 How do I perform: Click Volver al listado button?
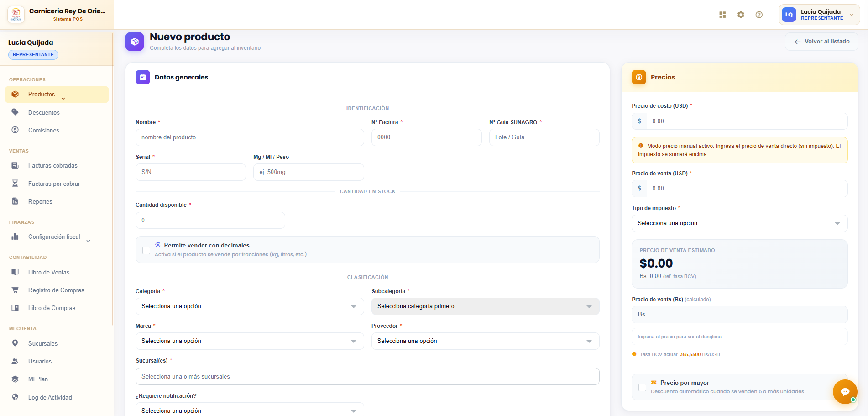821,42
